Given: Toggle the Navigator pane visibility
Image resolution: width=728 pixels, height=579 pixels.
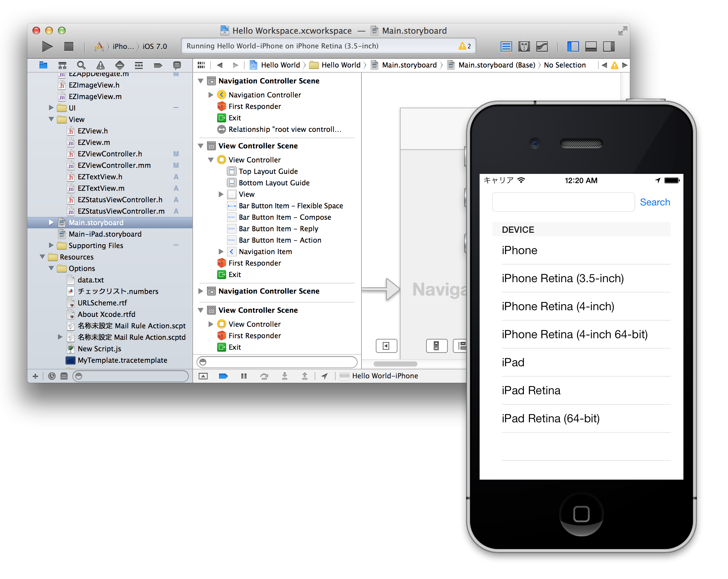Looking at the screenshot, I should pos(573,46).
